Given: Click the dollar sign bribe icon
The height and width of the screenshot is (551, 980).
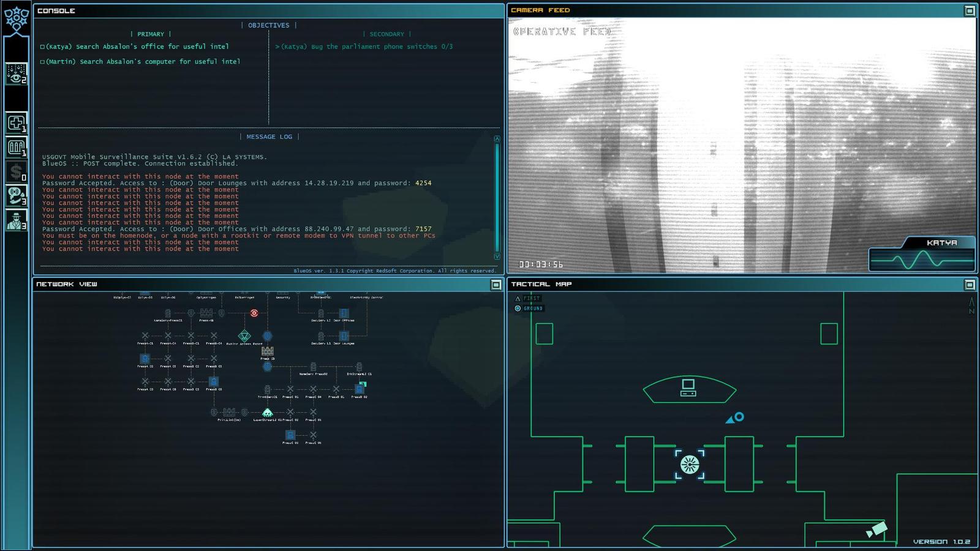Looking at the screenshot, I should tap(16, 172).
